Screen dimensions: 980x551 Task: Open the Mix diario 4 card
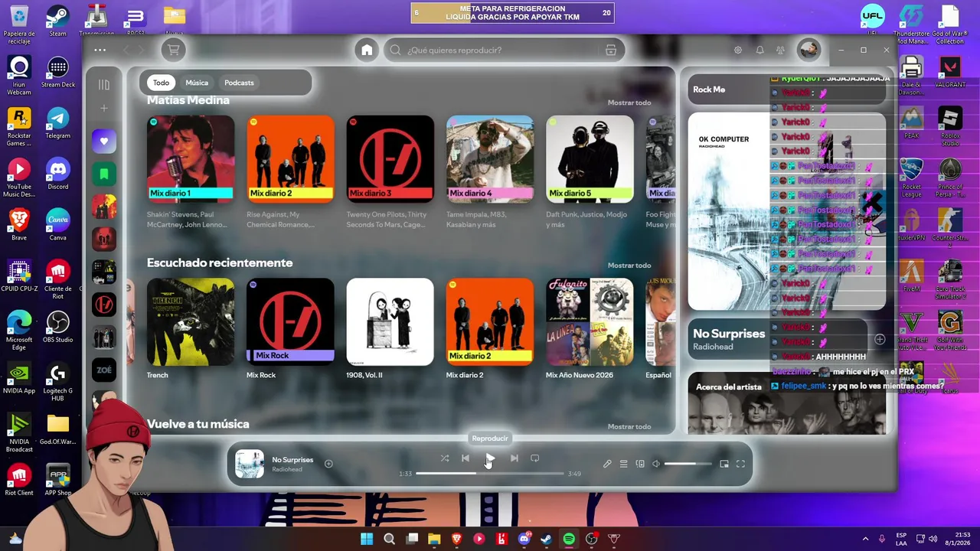490,172
